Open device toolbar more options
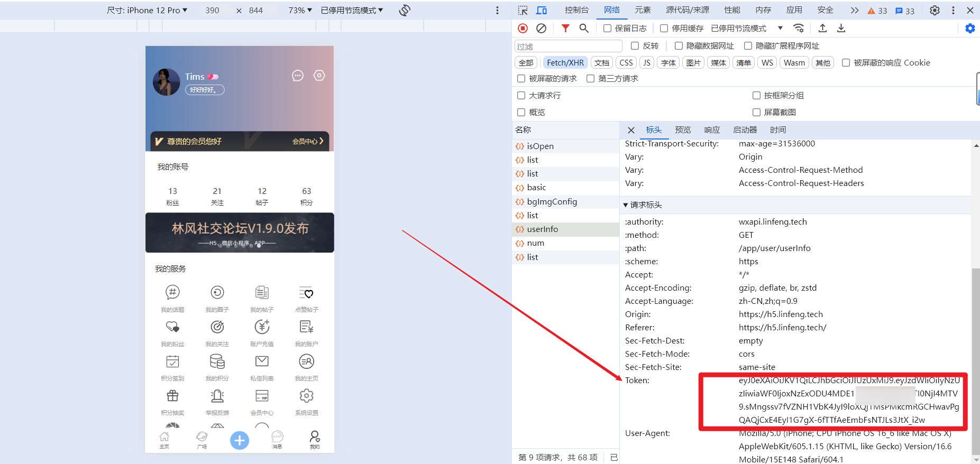 coord(497,10)
